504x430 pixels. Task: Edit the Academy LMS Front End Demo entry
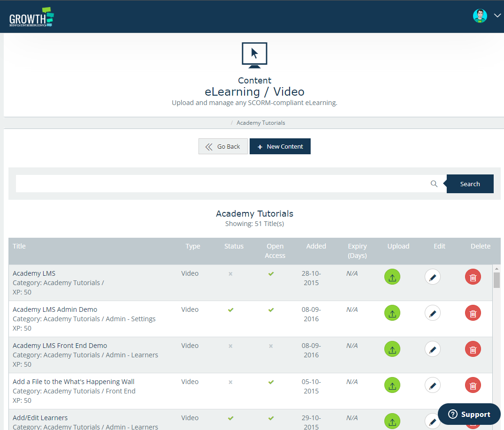tap(433, 349)
